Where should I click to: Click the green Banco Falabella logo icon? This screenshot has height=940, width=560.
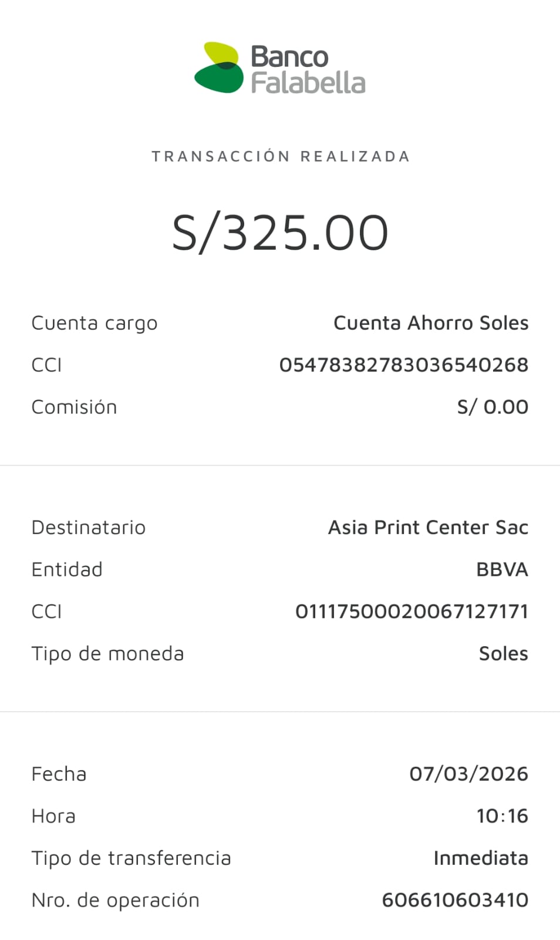(x=218, y=68)
